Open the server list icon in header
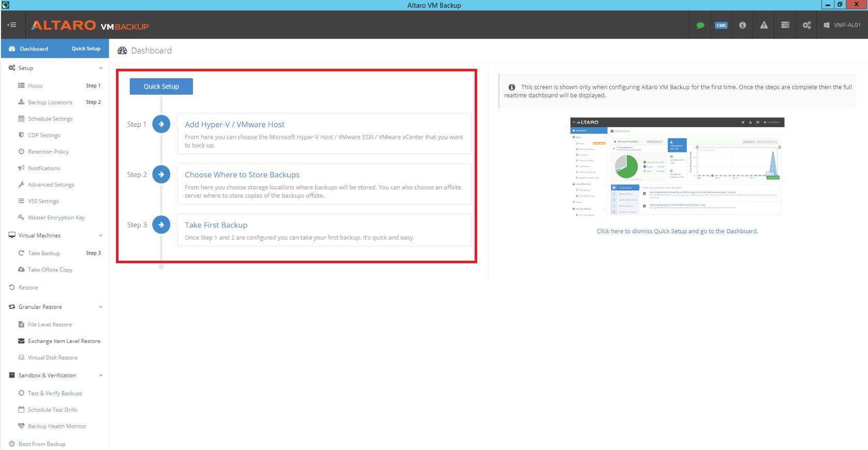This screenshot has width=868, height=450. [x=785, y=25]
